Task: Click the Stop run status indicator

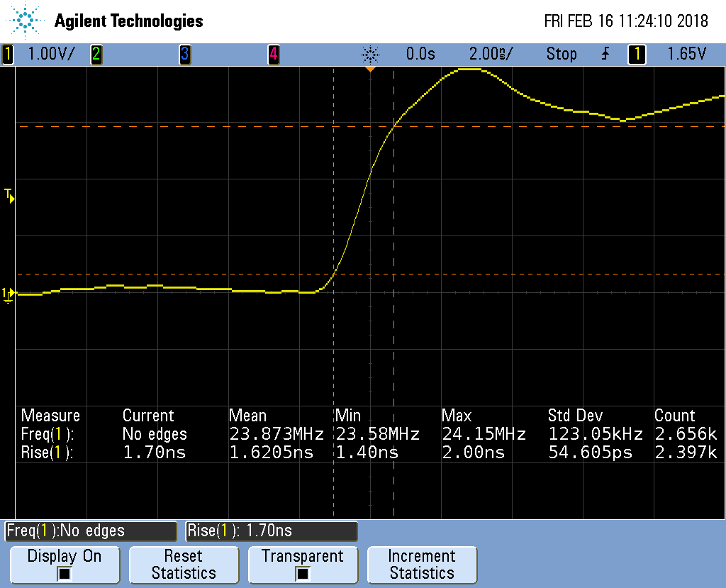Action: tap(561, 54)
